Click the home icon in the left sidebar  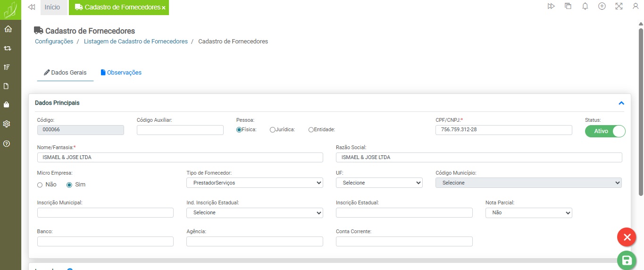(x=8, y=29)
